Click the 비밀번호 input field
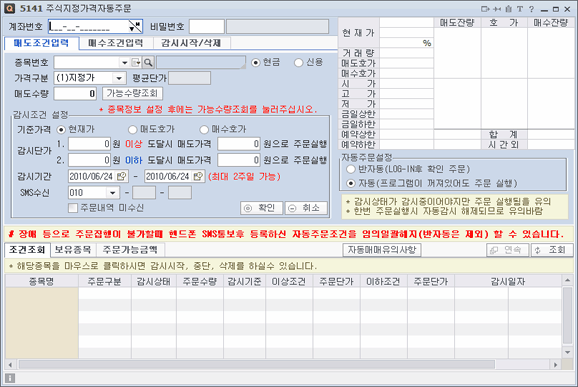The width and height of the screenshot is (578, 387). (x=207, y=27)
